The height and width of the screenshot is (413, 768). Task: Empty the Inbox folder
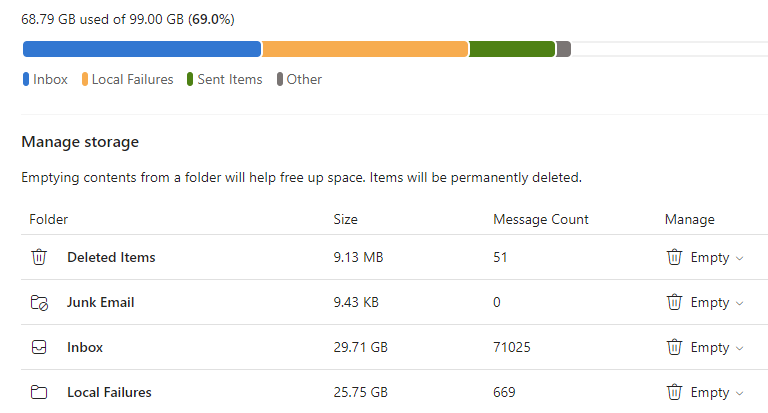pos(710,347)
